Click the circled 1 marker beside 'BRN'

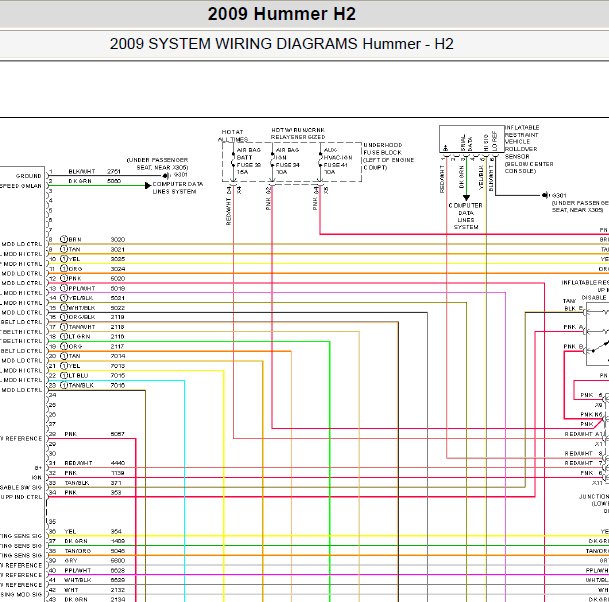click(64, 239)
